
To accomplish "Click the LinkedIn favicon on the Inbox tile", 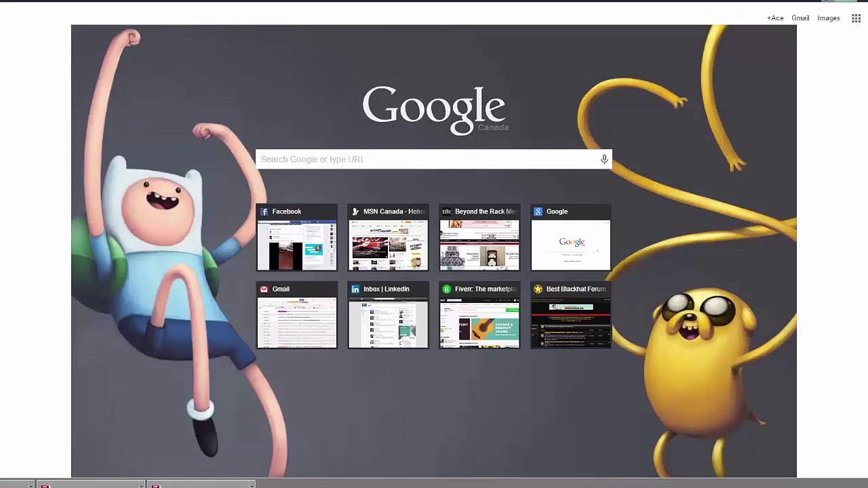I will point(355,289).
